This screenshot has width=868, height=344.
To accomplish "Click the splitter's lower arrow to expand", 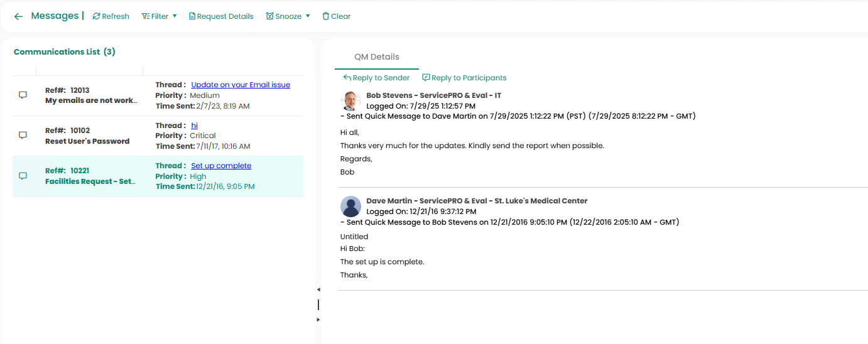I will (318, 320).
